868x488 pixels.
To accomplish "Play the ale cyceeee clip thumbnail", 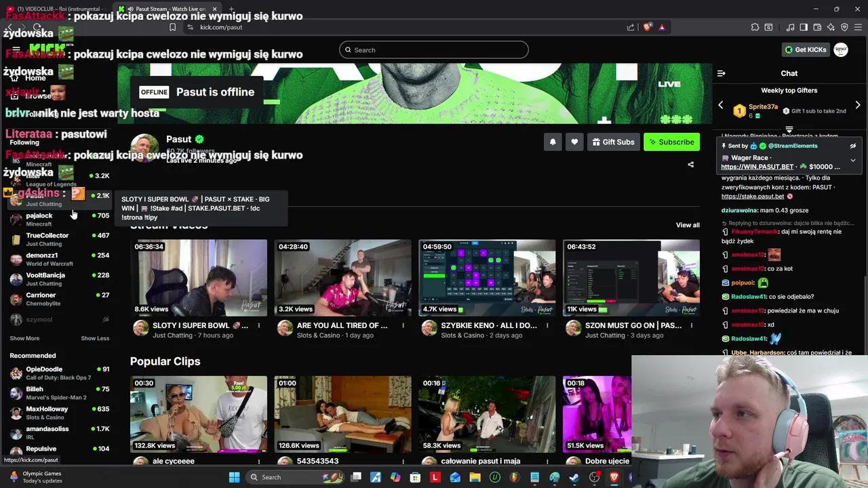I will (199, 414).
